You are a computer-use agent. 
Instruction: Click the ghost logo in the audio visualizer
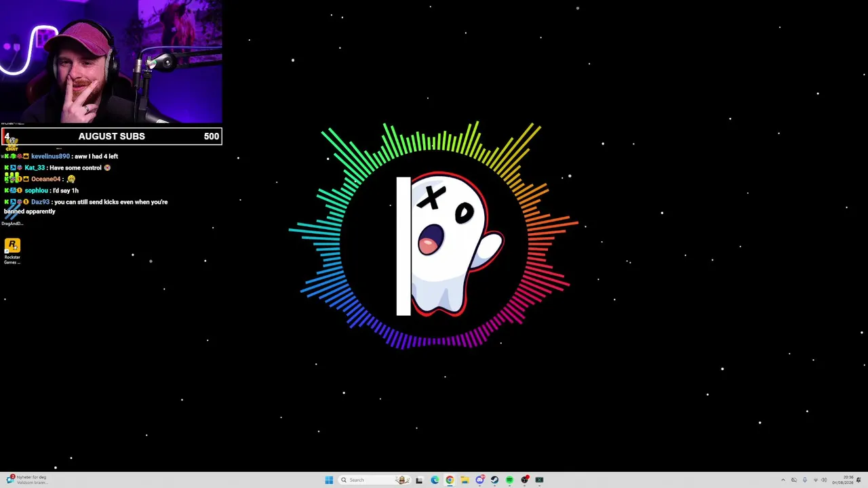[451, 245]
